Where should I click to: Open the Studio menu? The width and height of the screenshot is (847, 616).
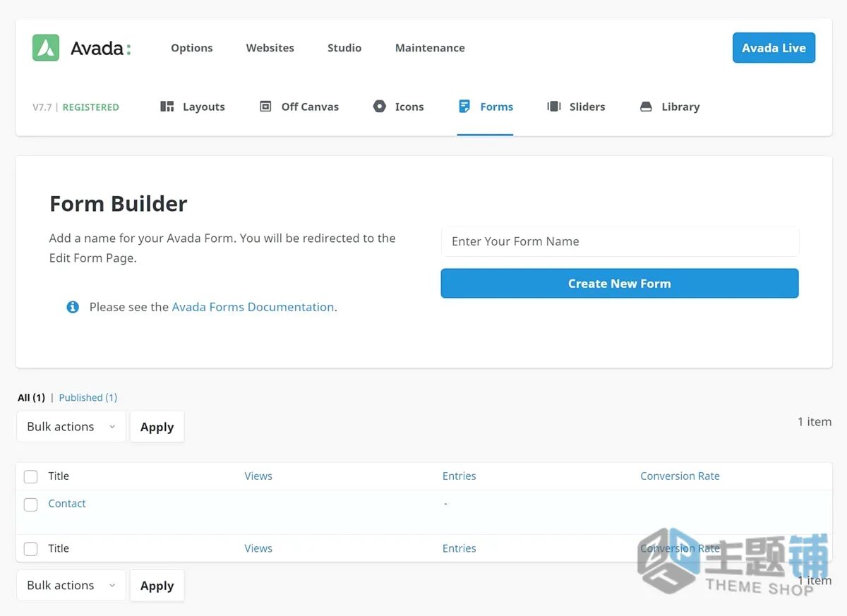344,48
